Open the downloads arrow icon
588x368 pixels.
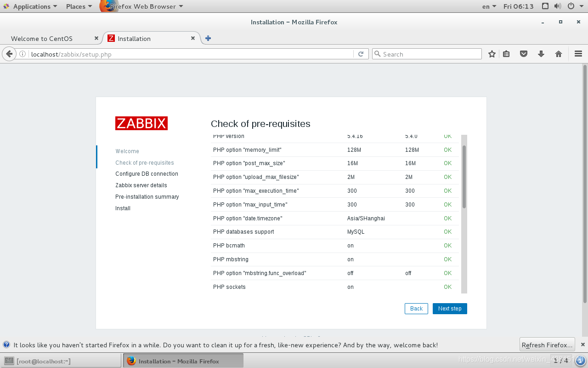(x=541, y=54)
